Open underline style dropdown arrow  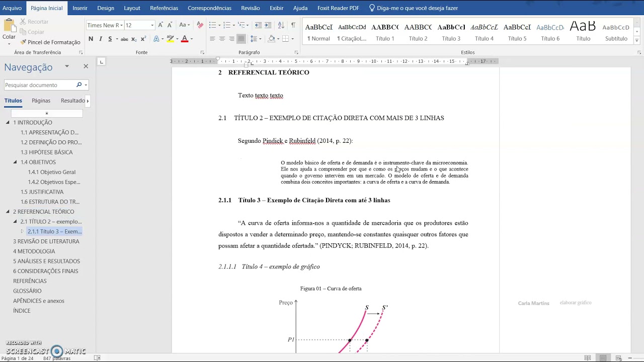click(x=117, y=39)
